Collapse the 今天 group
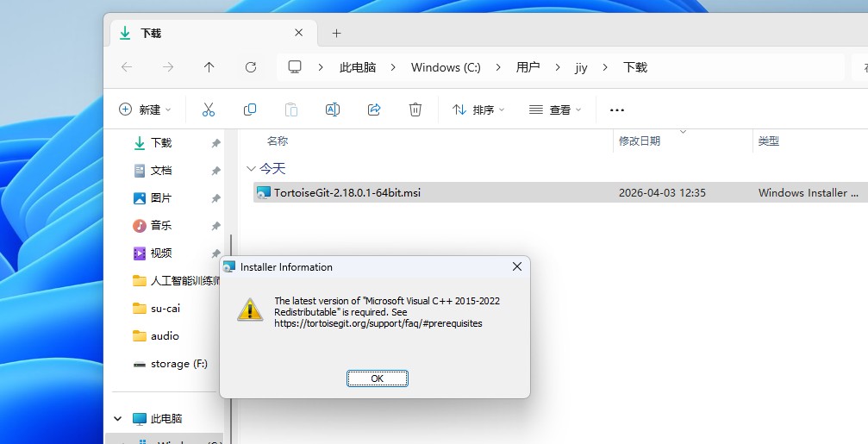 [x=251, y=168]
